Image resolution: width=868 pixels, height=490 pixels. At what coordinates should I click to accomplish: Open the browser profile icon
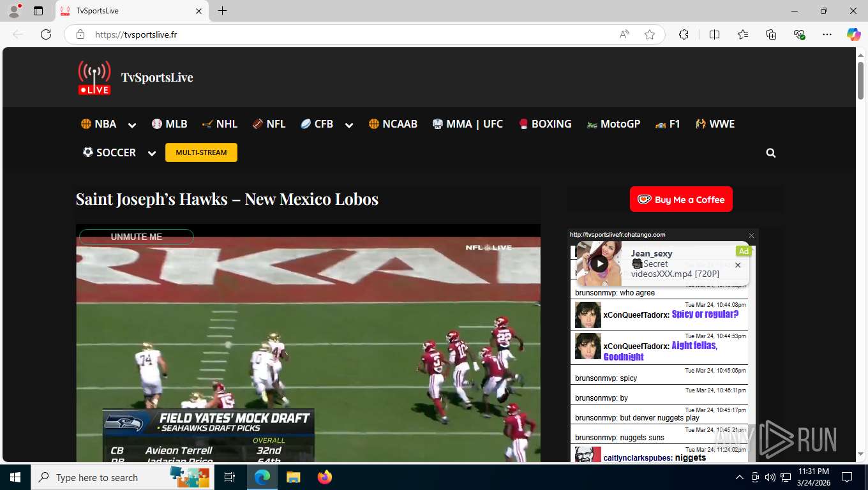click(x=14, y=11)
